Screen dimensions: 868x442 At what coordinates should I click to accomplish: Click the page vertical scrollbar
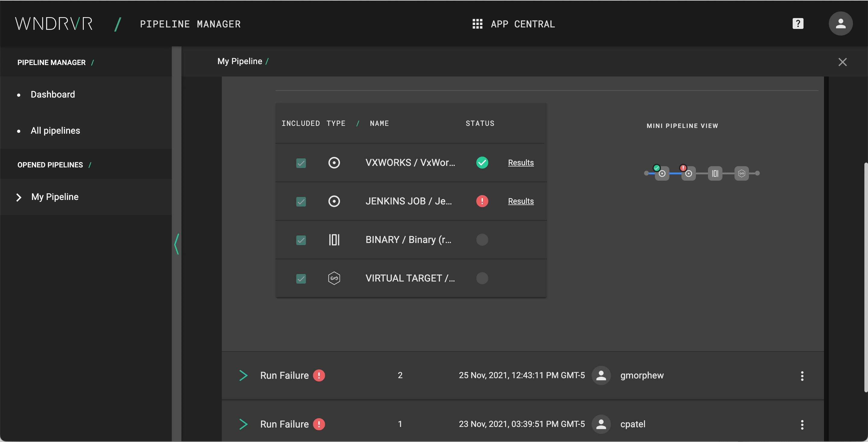[x=865, y=277]
